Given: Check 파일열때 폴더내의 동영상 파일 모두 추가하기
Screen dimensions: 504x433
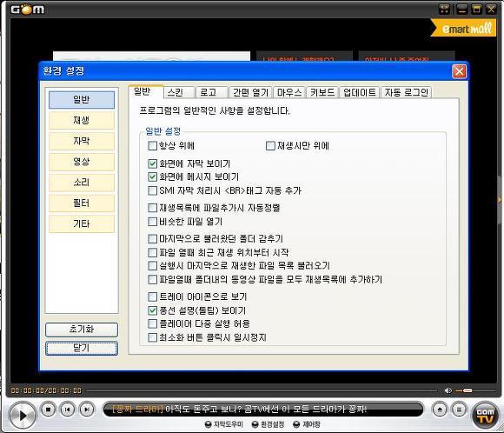Looking at the screenshot, I should (x=152, y=280).
